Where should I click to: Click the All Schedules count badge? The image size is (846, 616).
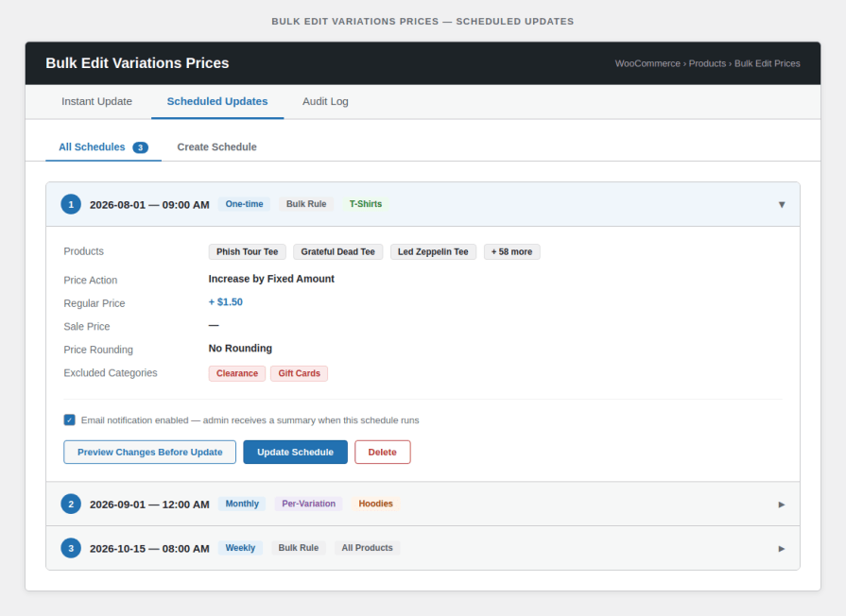coord(140,147)
